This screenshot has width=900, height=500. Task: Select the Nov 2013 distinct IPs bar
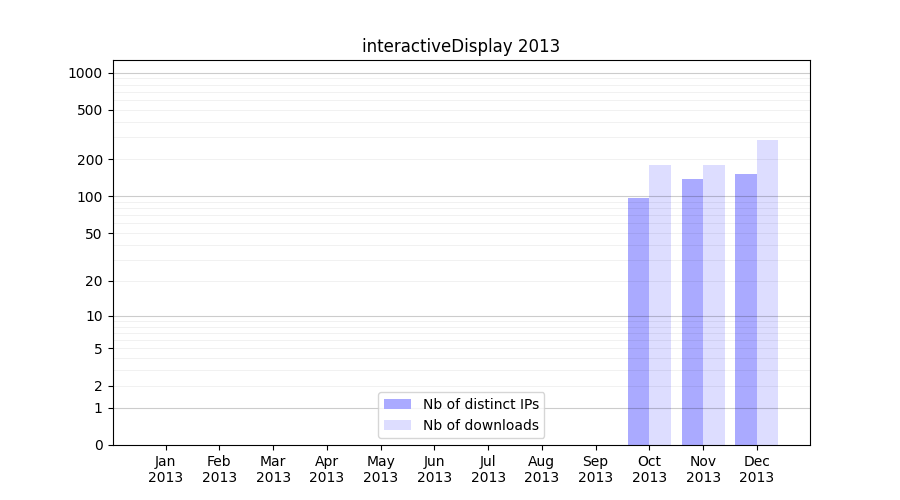(x=692, y=312)
